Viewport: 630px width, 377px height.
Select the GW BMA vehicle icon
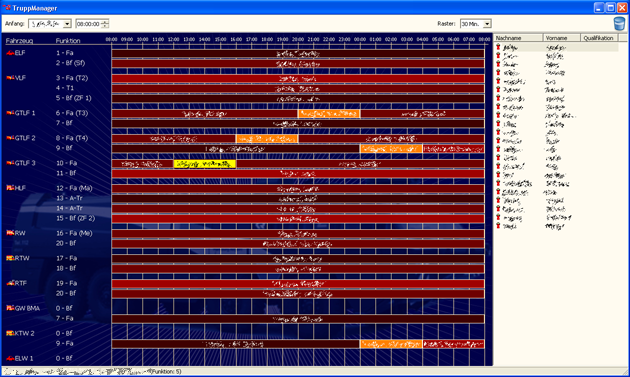point(10,308)
